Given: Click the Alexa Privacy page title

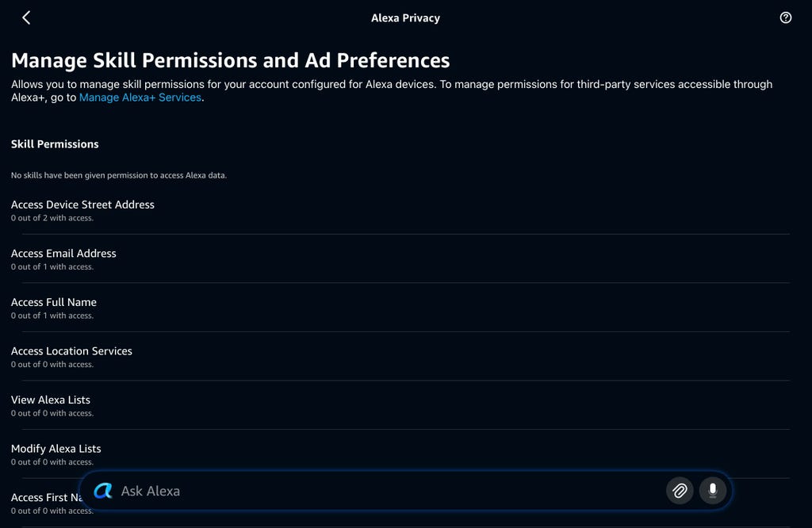Looking at the screenshot, I should point(405,17).
